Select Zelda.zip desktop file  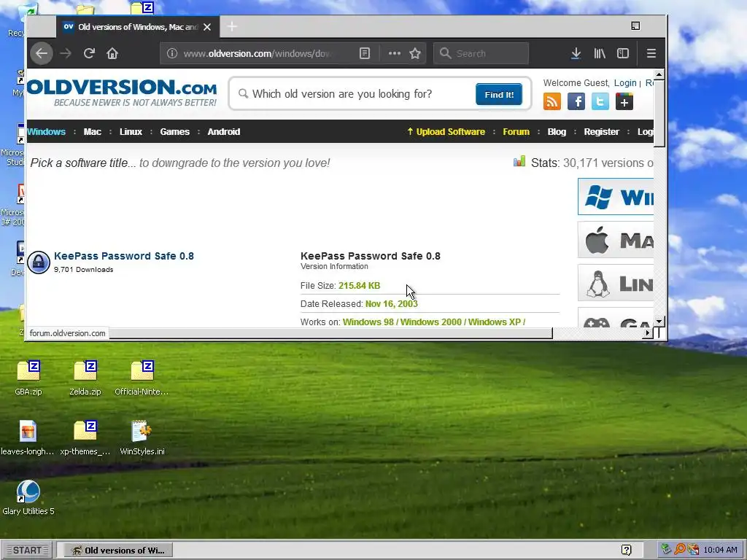[85, 378]
